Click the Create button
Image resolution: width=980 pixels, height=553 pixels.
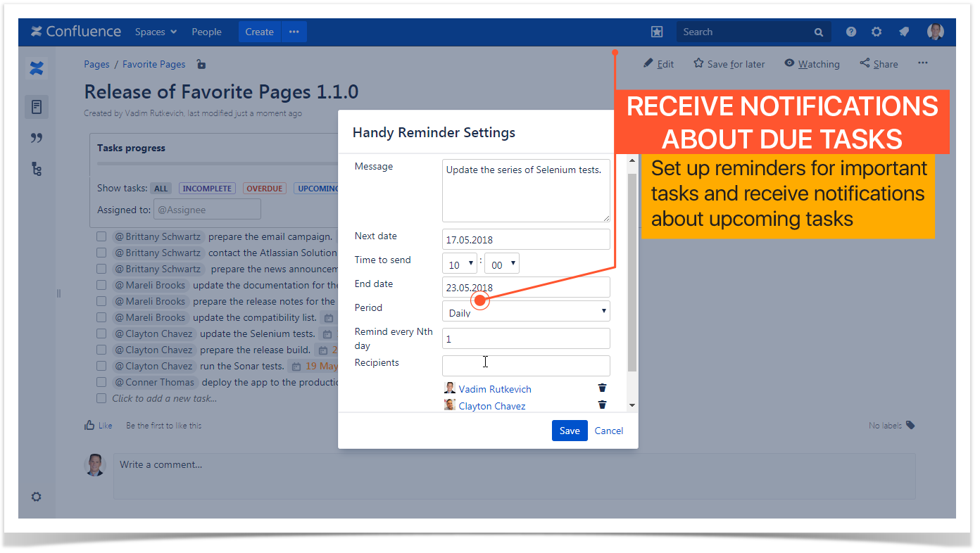click(259, 32)
